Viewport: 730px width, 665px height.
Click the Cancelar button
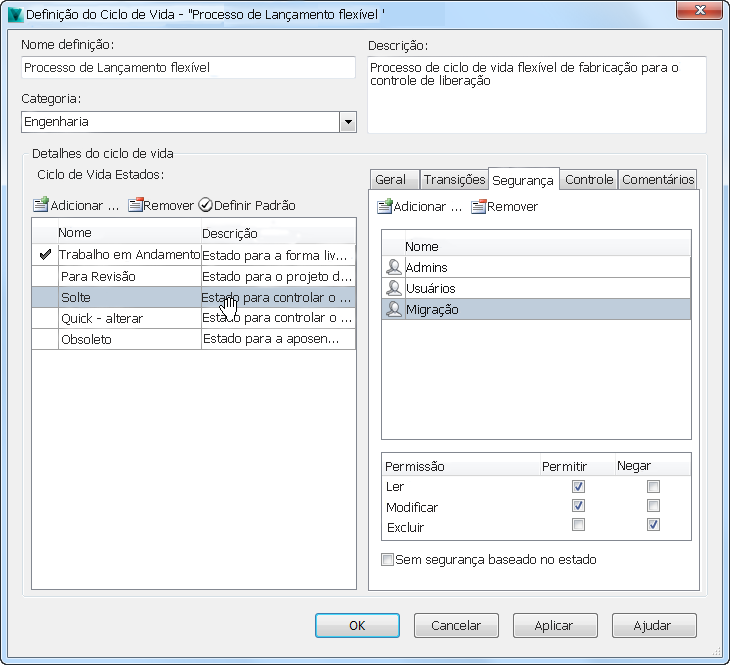coord(456,625)
